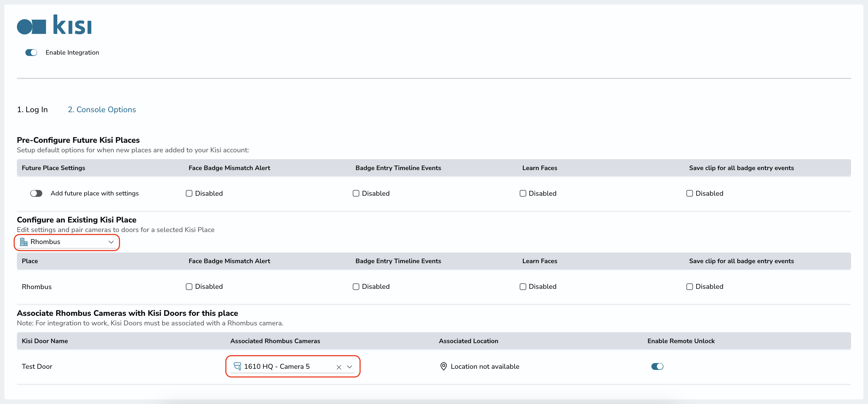Click the Future Place Settings column header

[x=53, y=168]
